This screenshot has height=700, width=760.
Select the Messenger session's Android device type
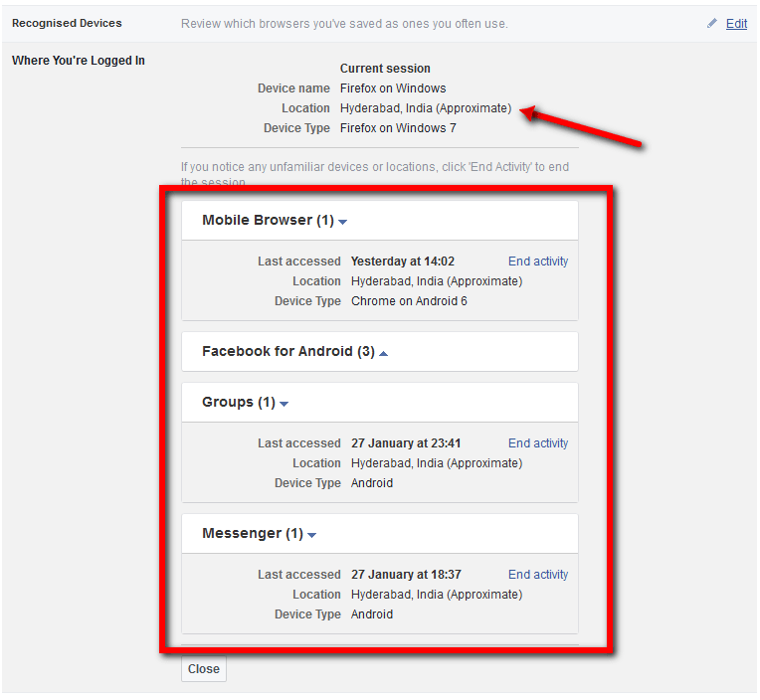click(x=372, y=613)
